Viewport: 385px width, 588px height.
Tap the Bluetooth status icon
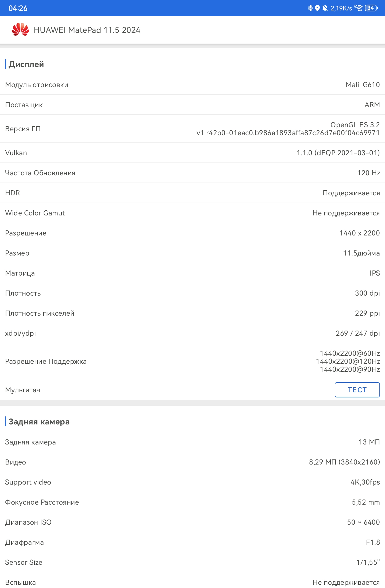click(x=310, y=8)
